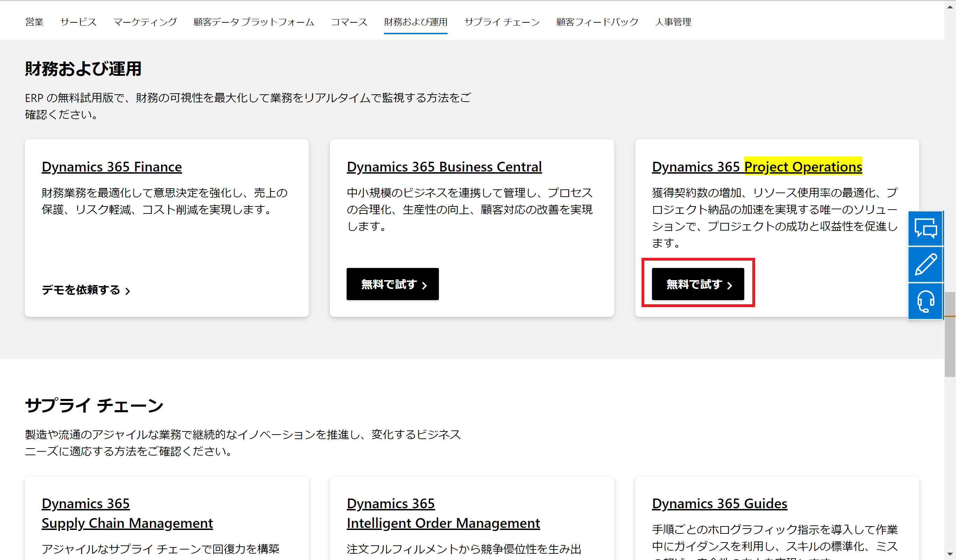This screenshot has height=560, width=956.
Task: Click the Business Central card description text
Action: pos(470,209)
